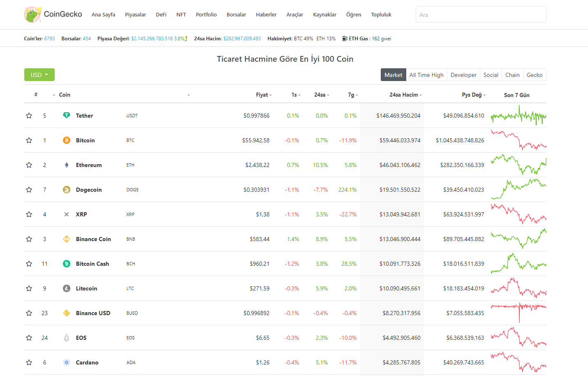Screen dimensions: 588x376
Task: Sort by 1s column
Action: [x=296, y=95]
